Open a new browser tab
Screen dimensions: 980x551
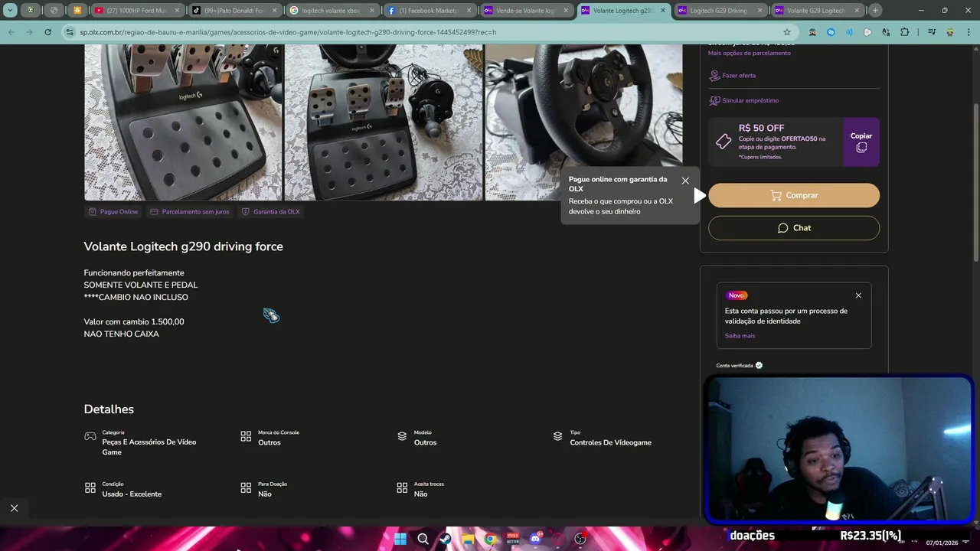[875, 11]
